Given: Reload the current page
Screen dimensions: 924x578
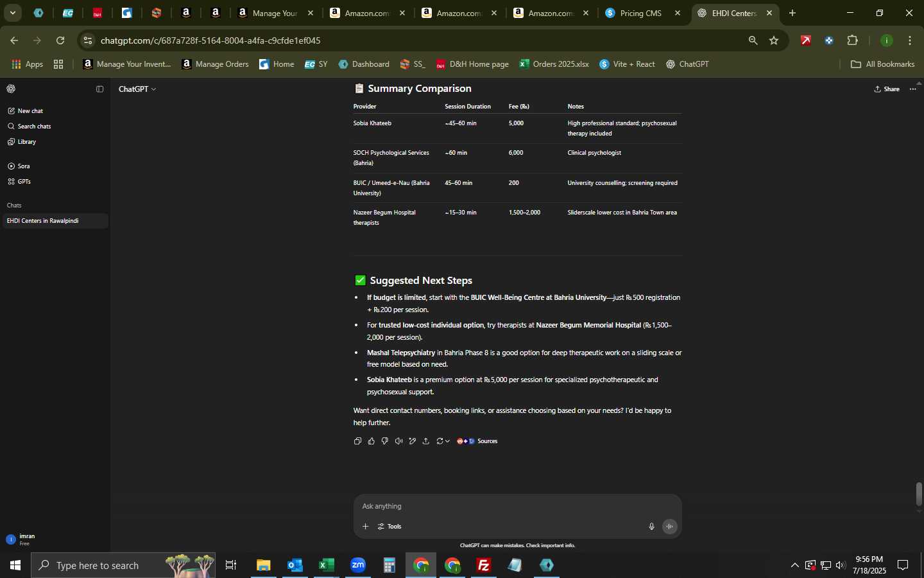Looking at the screenshot, I should tap(60, 40).
